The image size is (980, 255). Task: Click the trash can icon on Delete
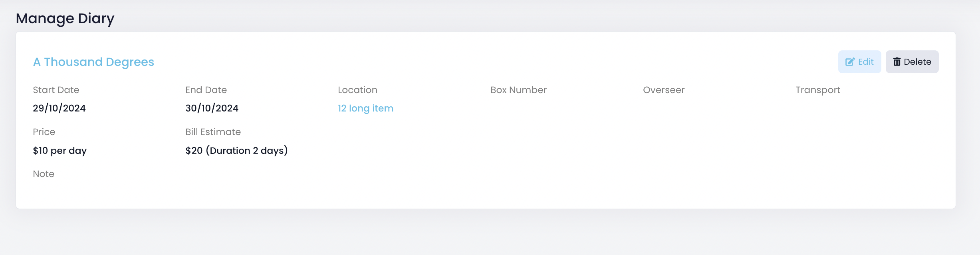pos(897,62)
